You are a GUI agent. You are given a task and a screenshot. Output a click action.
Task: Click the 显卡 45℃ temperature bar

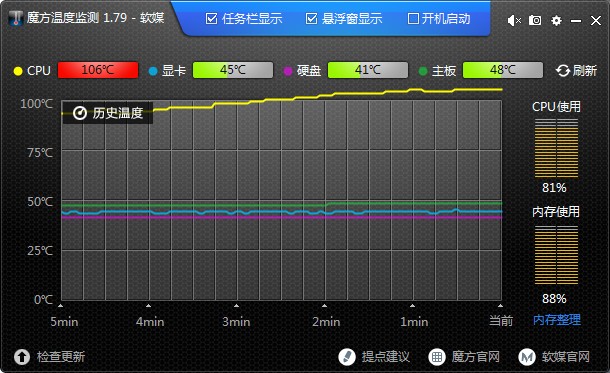click(233, 70)
